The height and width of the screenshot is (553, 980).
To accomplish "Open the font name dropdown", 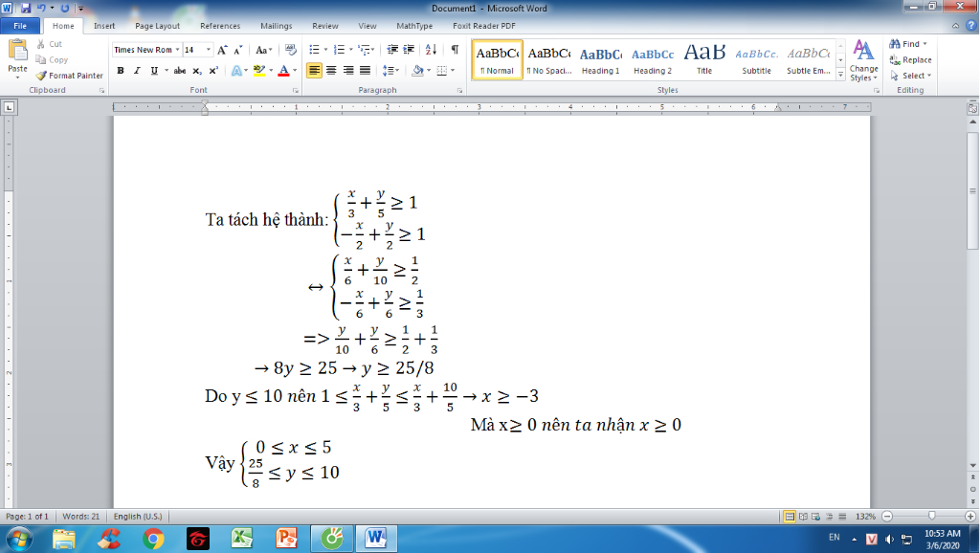I will (177, 50).
